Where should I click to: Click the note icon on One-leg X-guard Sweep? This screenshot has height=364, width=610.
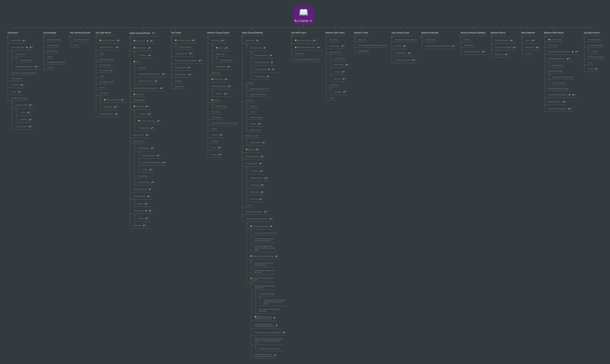pos(271,226)
